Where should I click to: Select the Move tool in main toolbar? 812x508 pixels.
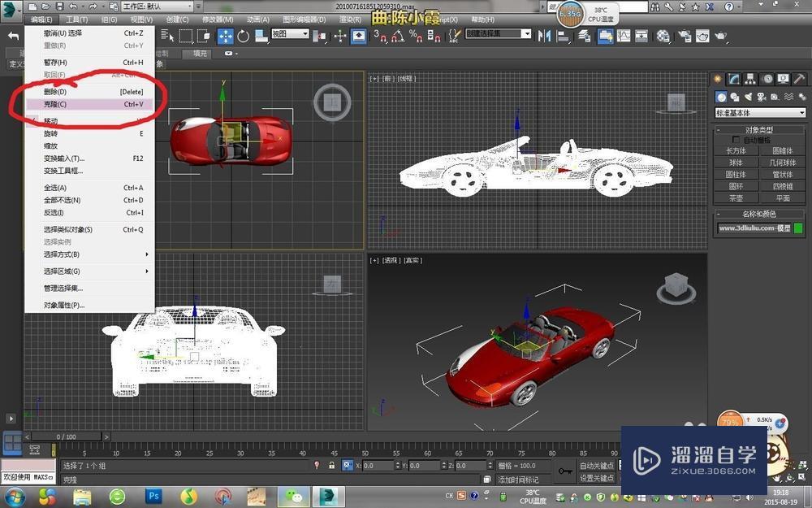coord(225,36)
